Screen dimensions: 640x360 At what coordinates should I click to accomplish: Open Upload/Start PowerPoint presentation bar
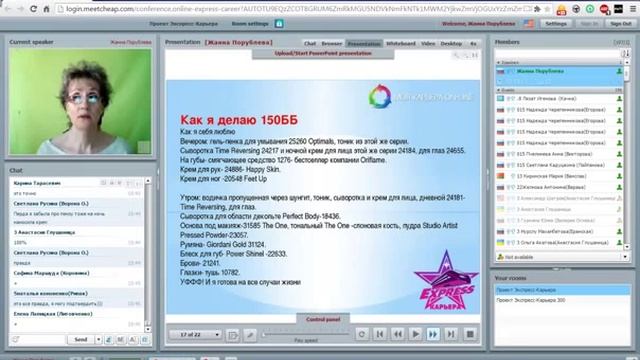pyautogui.click(x=323, y=53)
